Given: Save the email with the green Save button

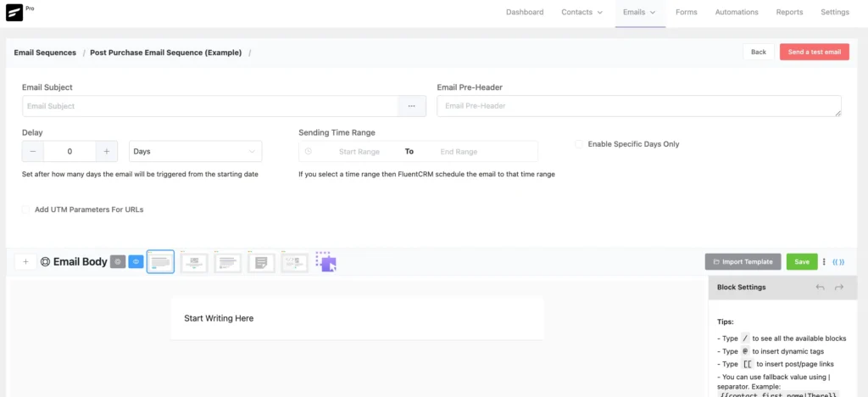Looking at the screenshot, I should (x=802, y=262).
